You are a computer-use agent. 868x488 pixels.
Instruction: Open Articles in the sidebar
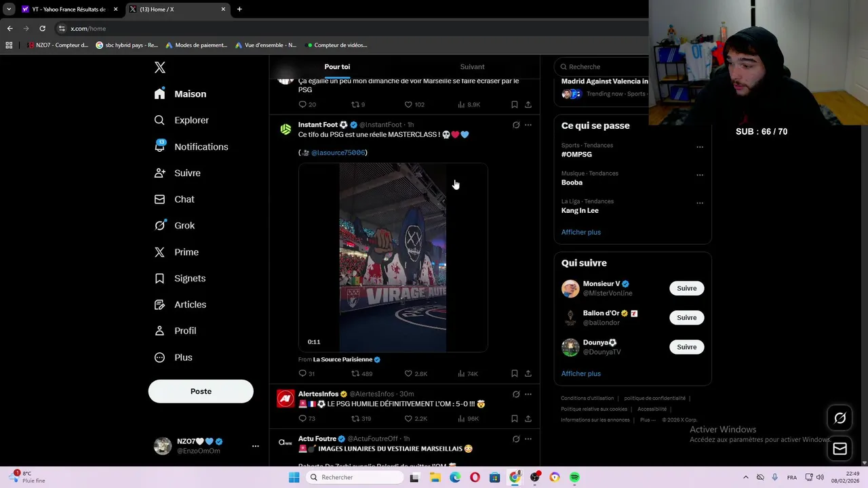180,304
